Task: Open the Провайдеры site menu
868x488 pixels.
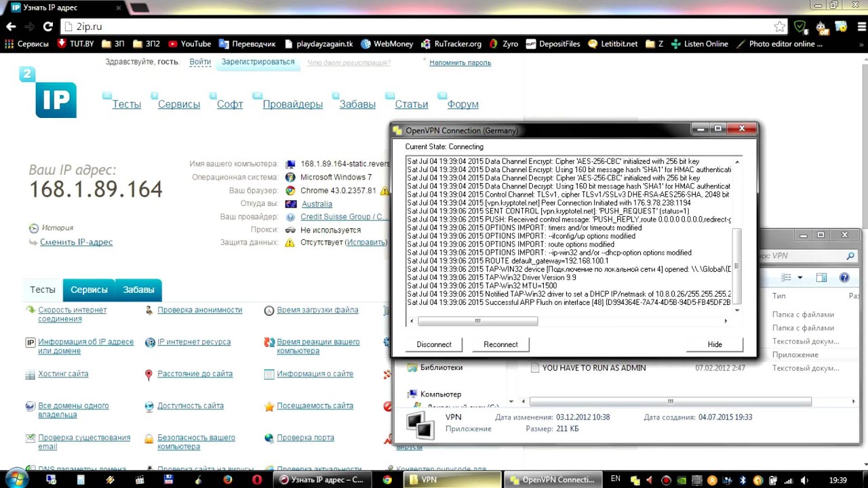Action: coord(292,104)
